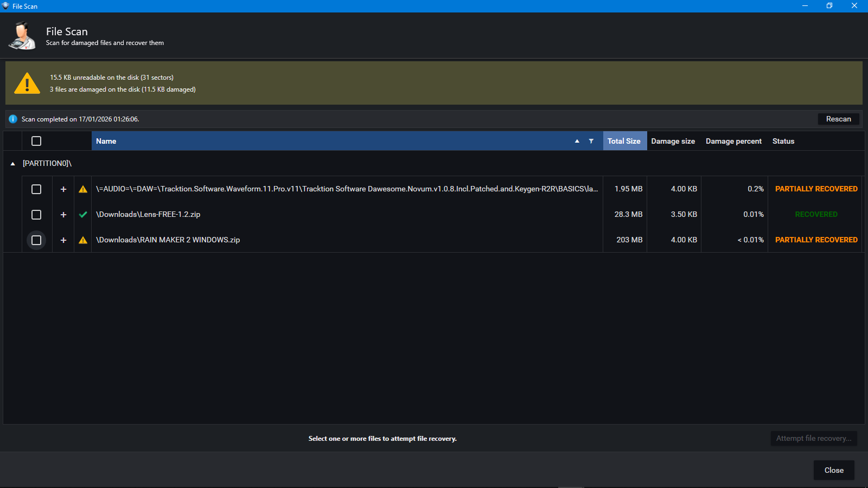Click green checkmark on Lens-FREE-1.2.zip row
Image resolution: width=868 pixels, height=488 pixels.
[83, 215]
